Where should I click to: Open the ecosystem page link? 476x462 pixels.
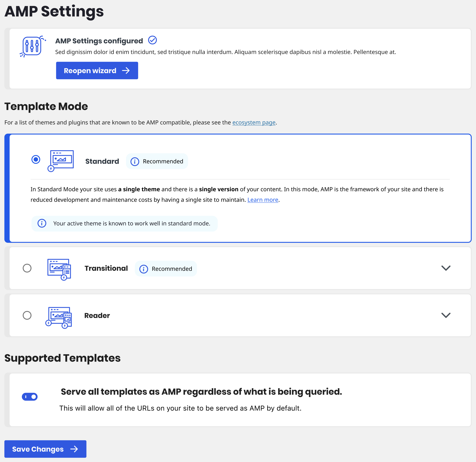[254, 123]
